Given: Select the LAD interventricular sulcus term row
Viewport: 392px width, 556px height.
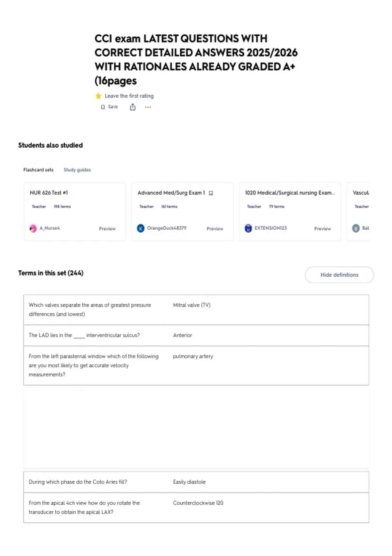Looking at the screenshot, I should pyautogui.click(x=196, y=335).
